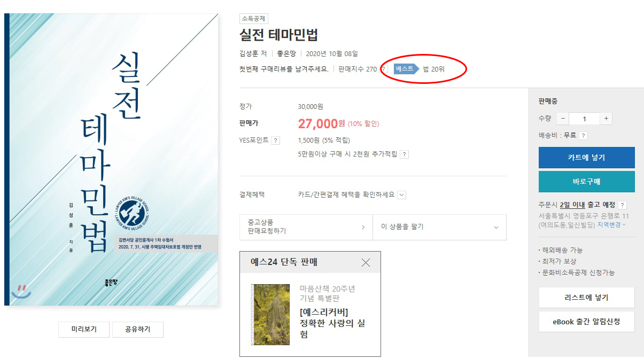Click help icon beside 2천원 추가적립

(x=405, y=154)
